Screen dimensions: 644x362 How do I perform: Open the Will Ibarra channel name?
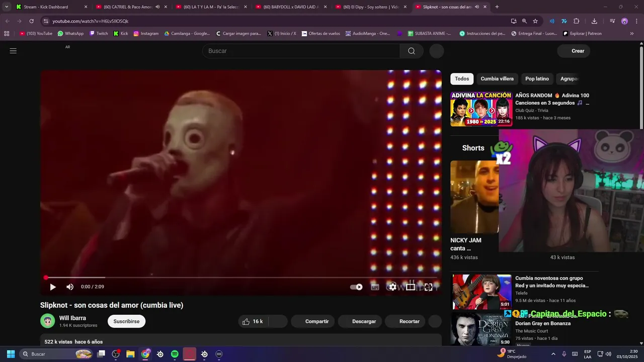pyautogui.click(x=72, y=318)
